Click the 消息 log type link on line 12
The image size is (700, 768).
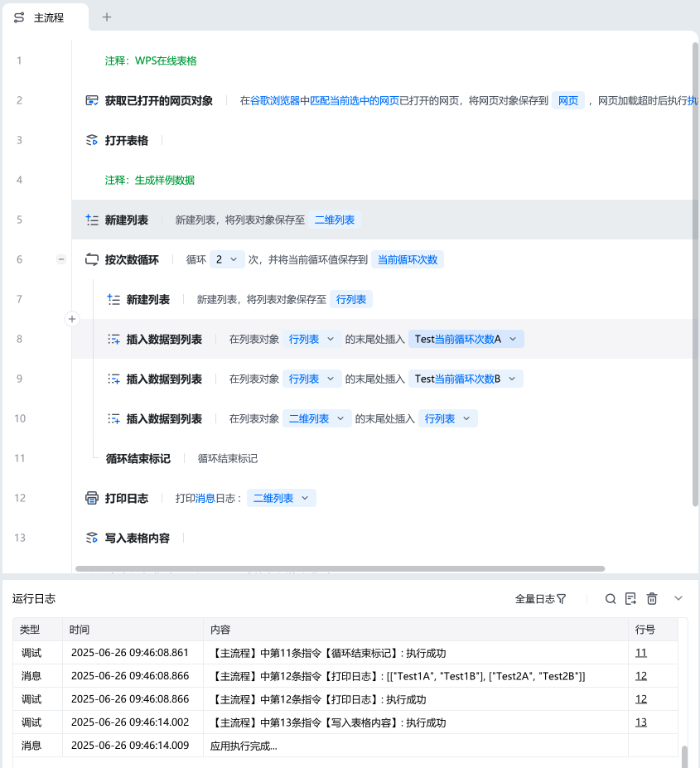pos(205,498)
